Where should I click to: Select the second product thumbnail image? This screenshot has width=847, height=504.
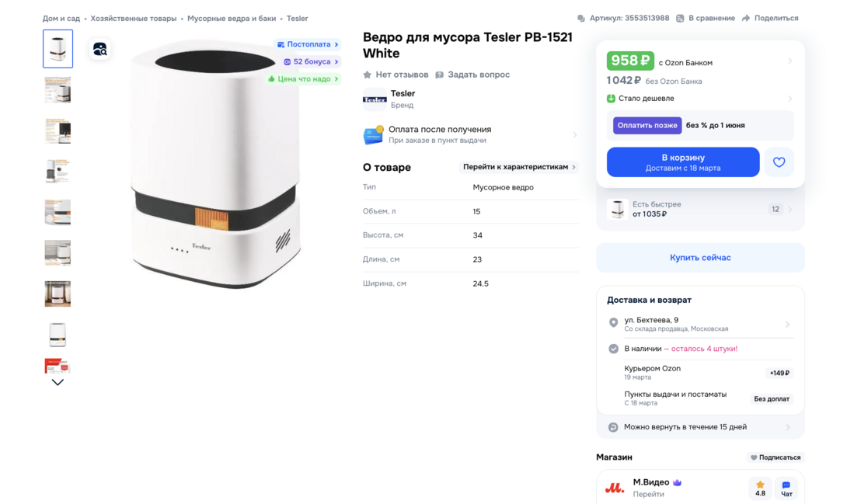58,90
